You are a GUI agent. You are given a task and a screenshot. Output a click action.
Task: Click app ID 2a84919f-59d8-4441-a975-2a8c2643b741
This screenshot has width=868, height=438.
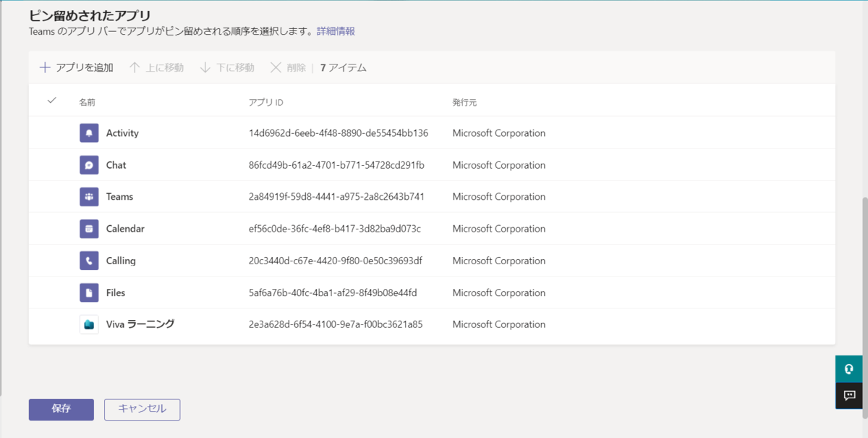(336, 197)
